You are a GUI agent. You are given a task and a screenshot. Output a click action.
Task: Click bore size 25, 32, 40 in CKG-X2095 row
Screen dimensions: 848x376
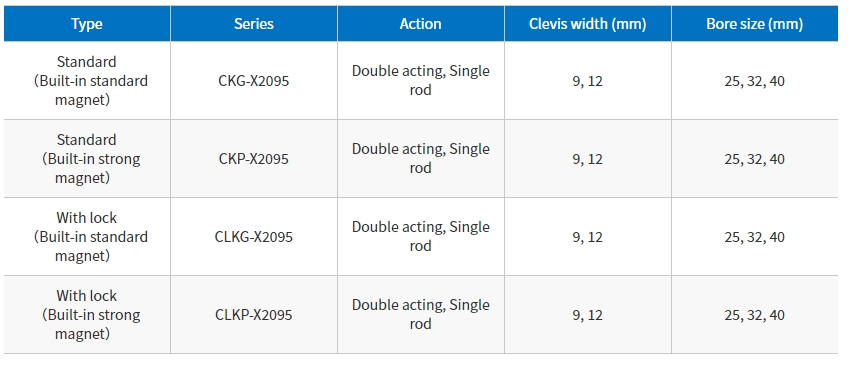754,81
